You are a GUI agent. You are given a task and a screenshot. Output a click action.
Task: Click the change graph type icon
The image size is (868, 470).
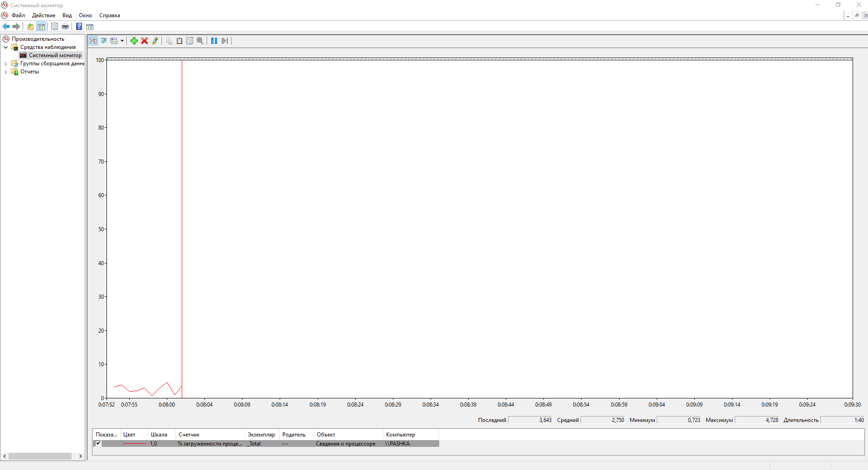[x=114, y=41]
